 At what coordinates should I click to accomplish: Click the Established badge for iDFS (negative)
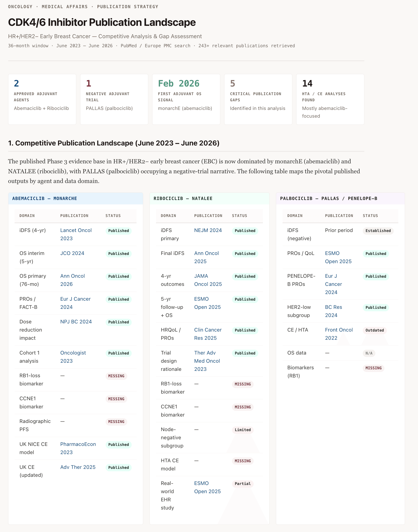[x=378, y=231]
